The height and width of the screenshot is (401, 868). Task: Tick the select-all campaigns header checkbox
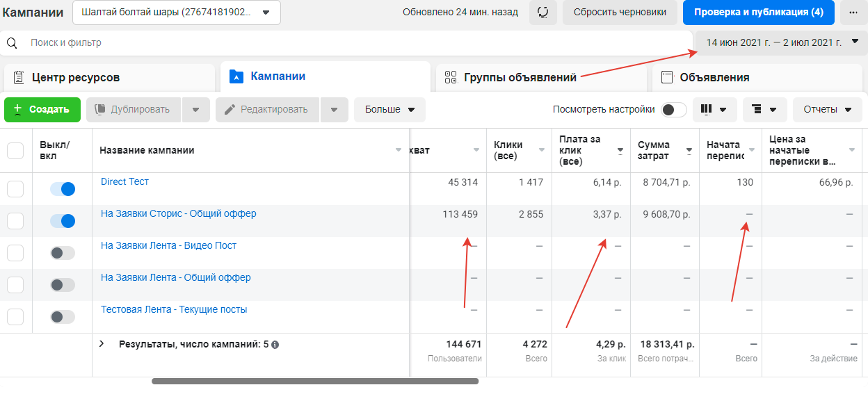click(15, 151)
